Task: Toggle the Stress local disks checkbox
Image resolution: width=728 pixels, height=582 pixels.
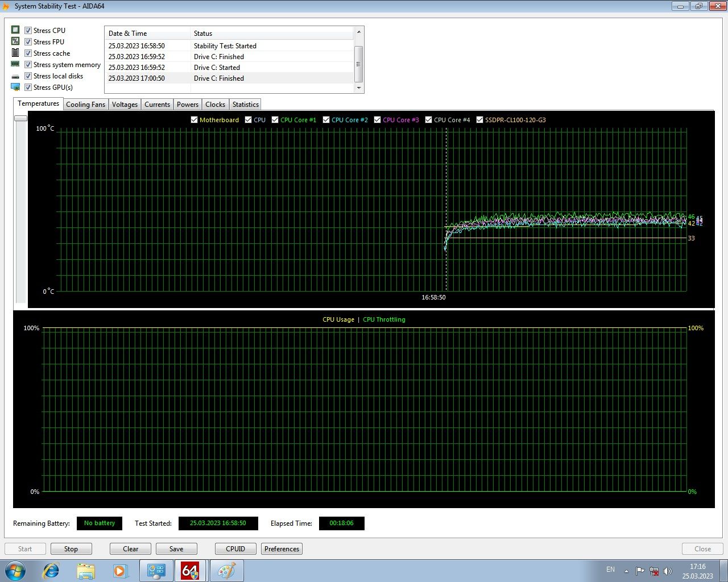Action: (x=28, y=76)
